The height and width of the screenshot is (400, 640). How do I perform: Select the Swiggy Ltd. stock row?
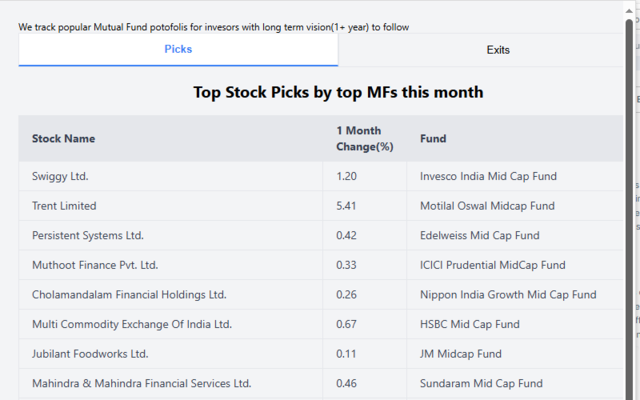pyautogui.click(x=60, y=176)
